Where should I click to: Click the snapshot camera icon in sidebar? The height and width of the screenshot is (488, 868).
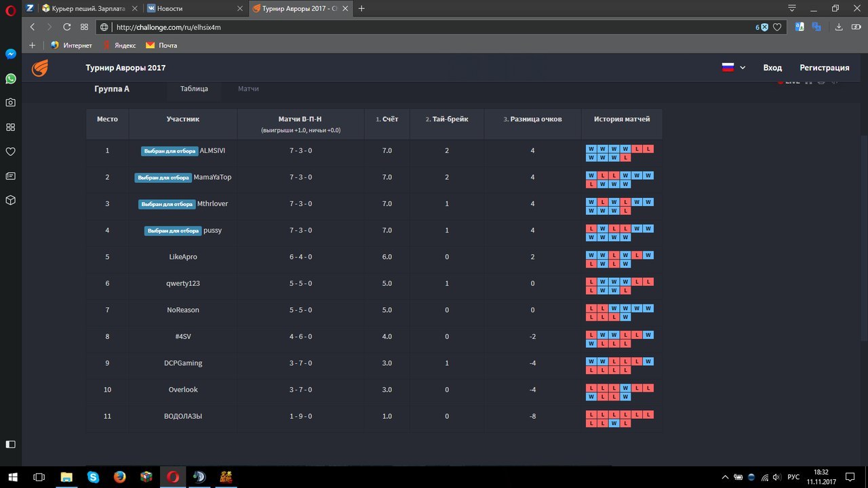click(10, 103)
